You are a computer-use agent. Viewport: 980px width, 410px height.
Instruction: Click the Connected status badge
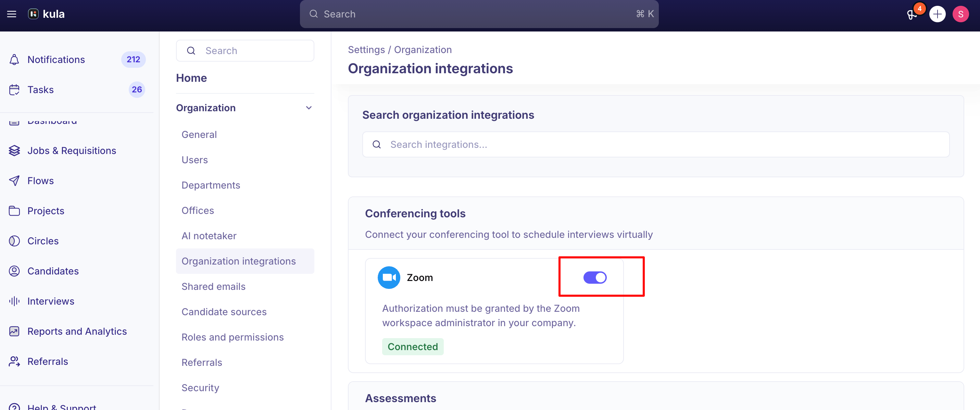pyautogui.click(x=413, y=347)
